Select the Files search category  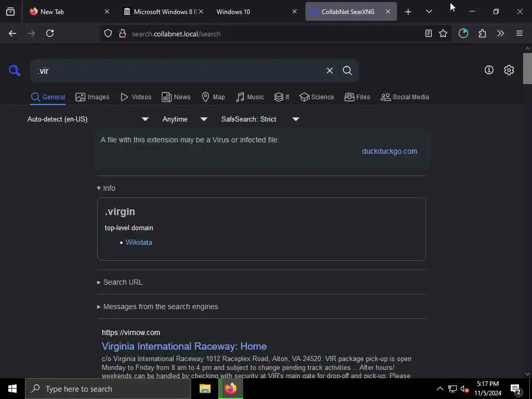point(357,97)
